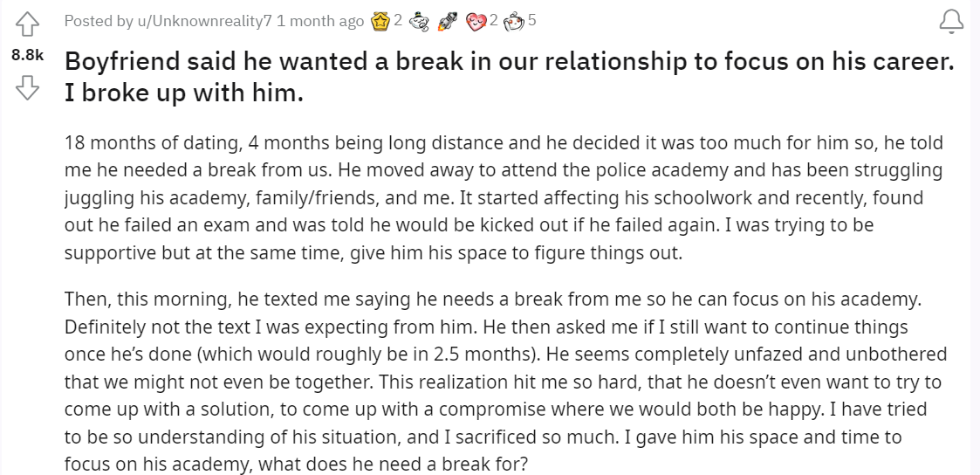Click the paragraph starting 'Then, this morning'
The image size is (980, 475).
pyautogui.click(x=505, y=382)
